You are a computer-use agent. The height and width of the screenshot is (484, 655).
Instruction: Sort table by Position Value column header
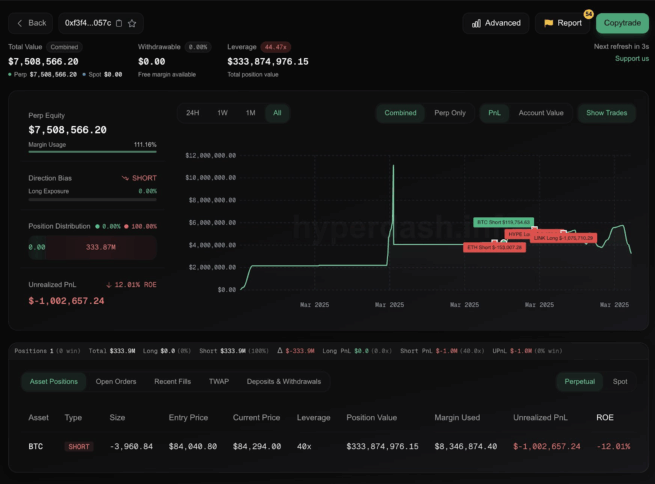point(371,418)
